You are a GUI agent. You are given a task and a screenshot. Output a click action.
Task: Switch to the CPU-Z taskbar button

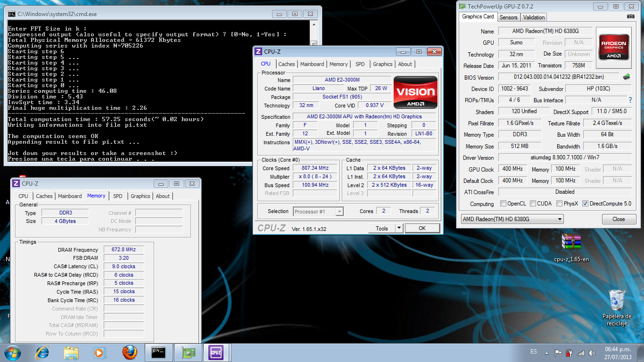pyautogui.click(x=216, y=353)
